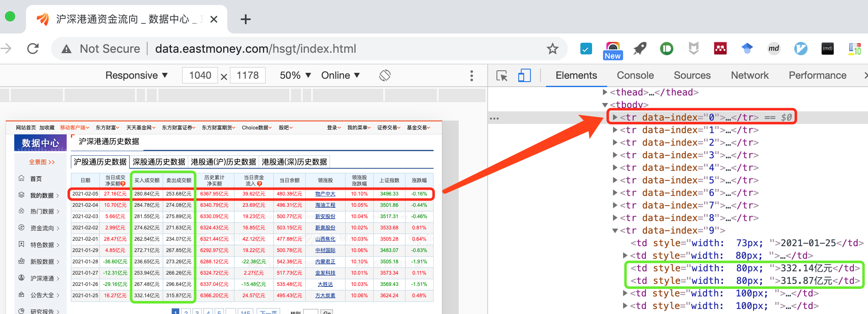The width and height of the screenshot is (868, 314).
Task: Open the 物产中大 stock link
Action: (x=325, y=194)
